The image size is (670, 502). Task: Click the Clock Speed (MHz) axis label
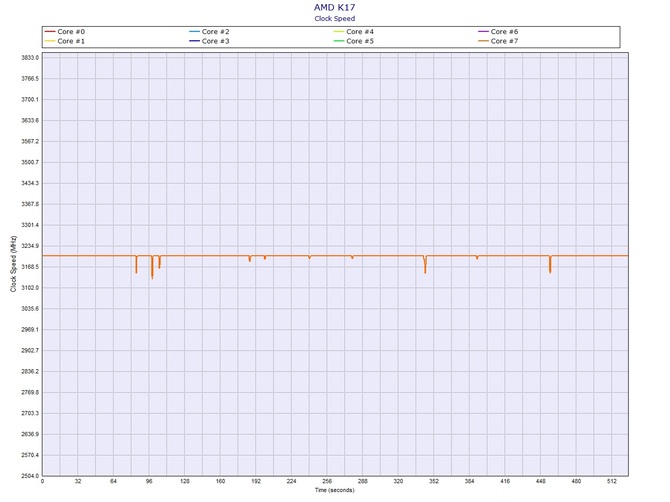coord(13,264)
